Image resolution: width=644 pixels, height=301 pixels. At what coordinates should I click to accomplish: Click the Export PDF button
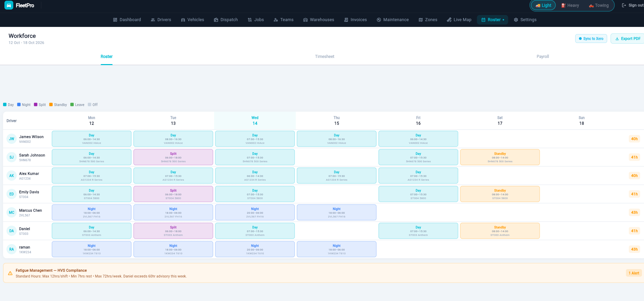coord(628,39)
